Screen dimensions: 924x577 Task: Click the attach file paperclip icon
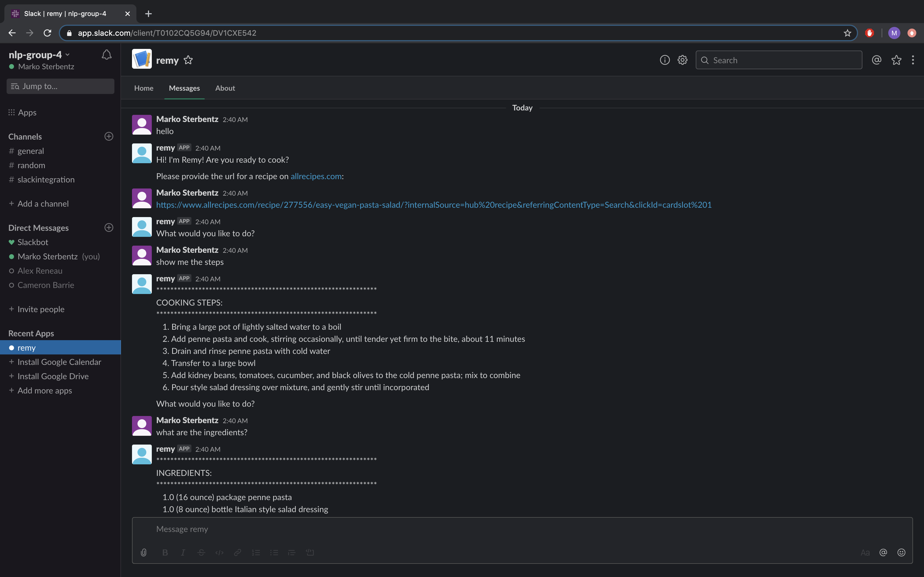click(x=144, y=552)
